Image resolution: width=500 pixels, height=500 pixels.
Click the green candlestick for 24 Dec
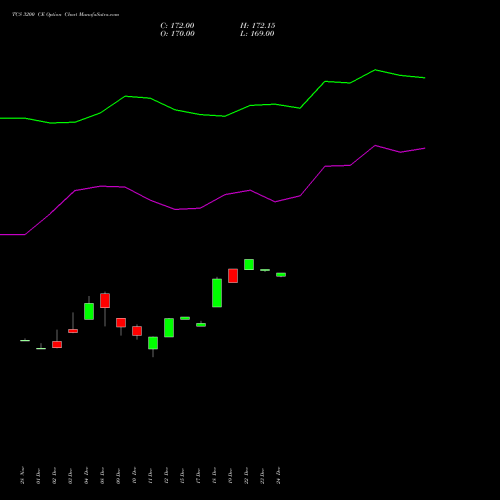click(x=281, y=275)
